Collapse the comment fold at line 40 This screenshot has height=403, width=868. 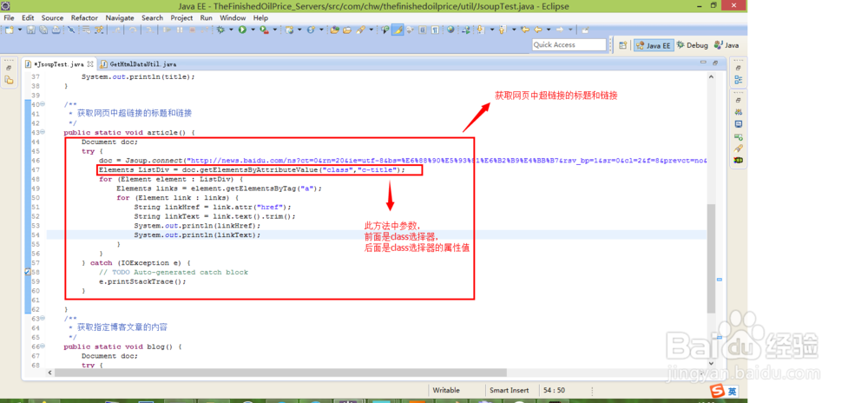tap(43, 104)
